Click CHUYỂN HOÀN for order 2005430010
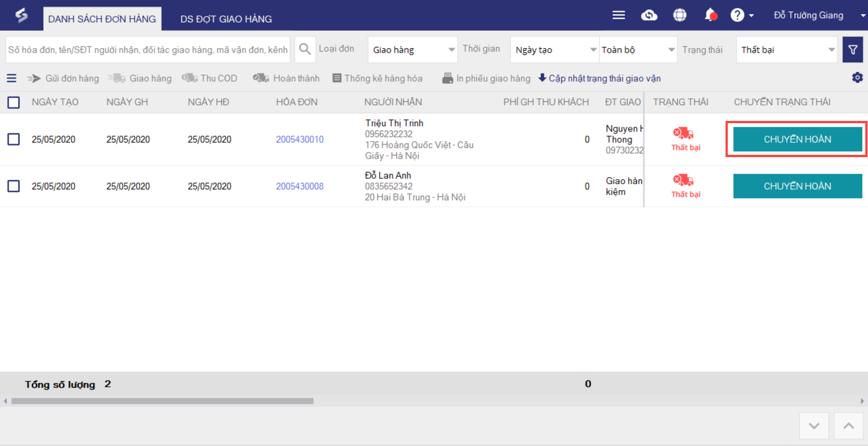Viewport: 868px width, 446px height. (x=797, y=139)
